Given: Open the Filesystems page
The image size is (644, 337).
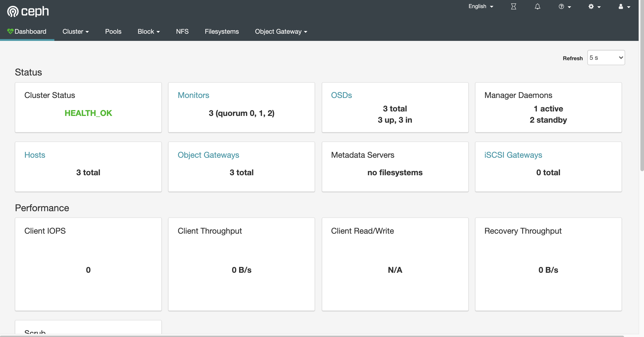Looking at the screenshot, I should tap(222, 31).
